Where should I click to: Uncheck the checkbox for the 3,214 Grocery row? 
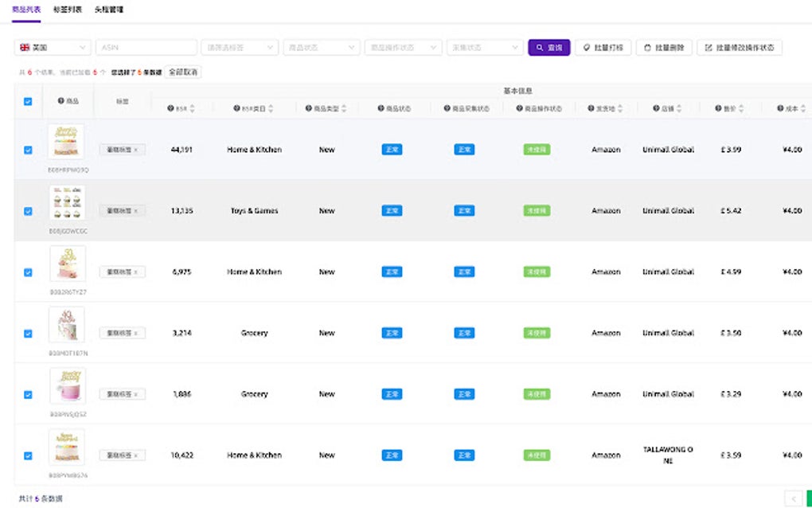point(28,334)
